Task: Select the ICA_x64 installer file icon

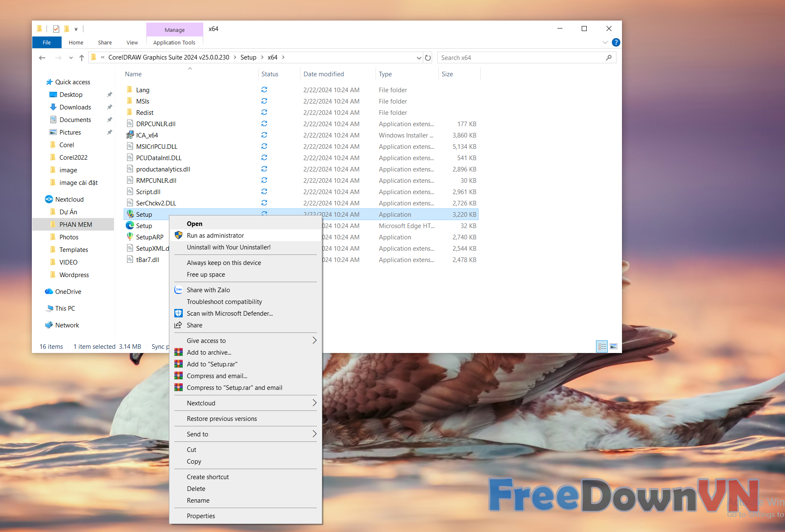Action: coord(130,135)
